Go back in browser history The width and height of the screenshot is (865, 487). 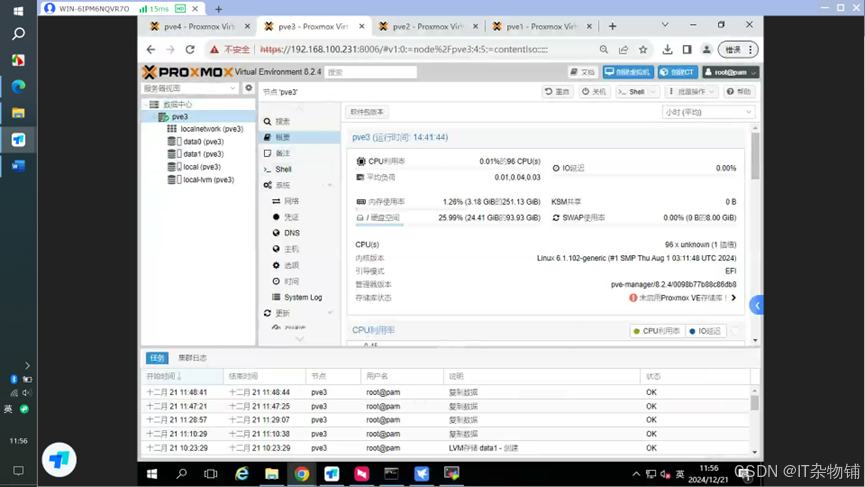coord(151,50)
